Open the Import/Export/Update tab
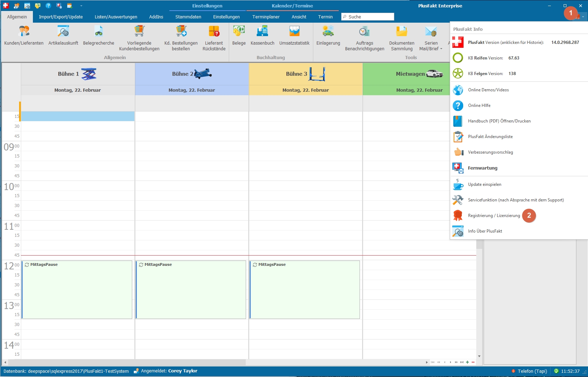 [61, 17]
